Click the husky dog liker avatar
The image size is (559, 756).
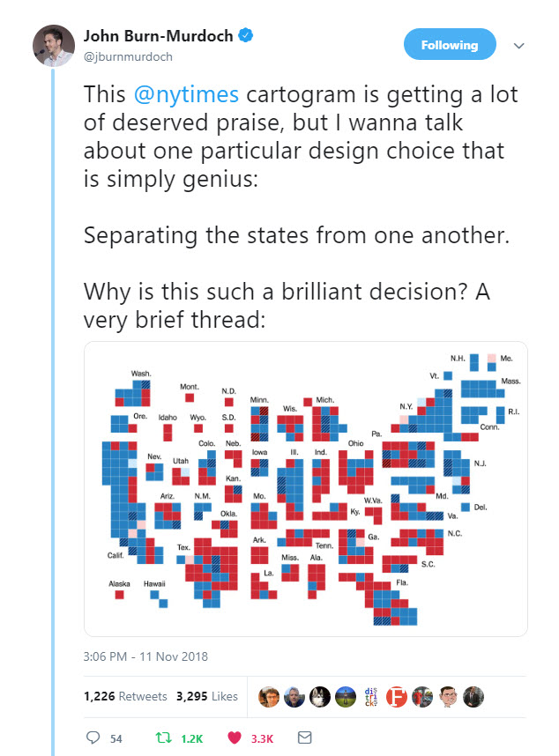tap(320, 696)
